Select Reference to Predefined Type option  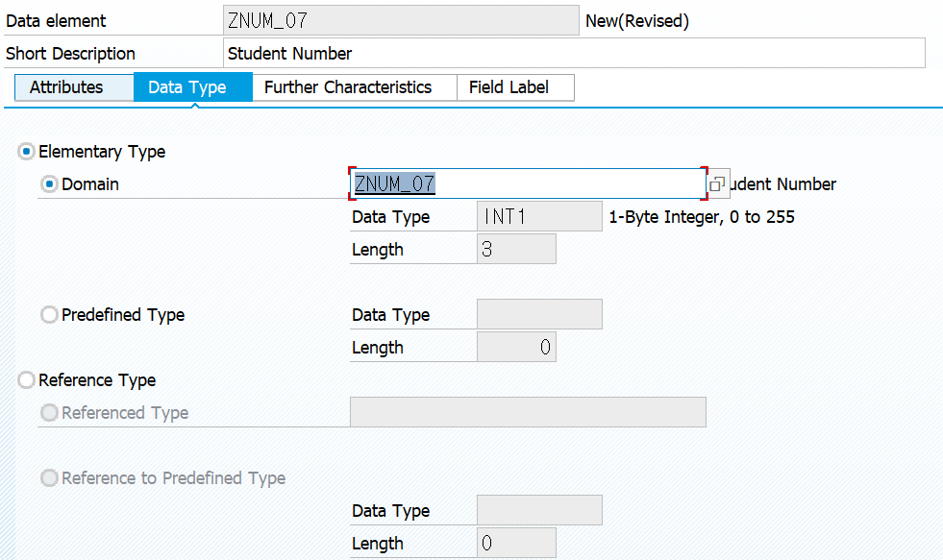[49, 477]
